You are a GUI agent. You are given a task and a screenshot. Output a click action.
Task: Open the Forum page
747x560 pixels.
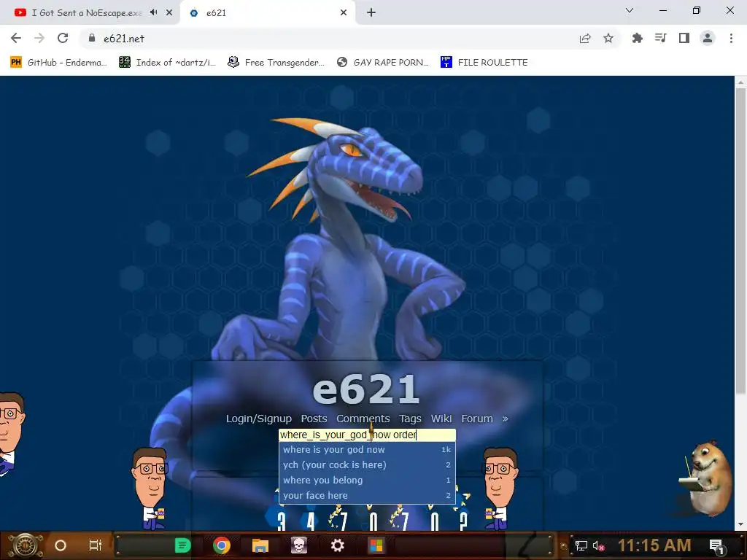point(477,419)
